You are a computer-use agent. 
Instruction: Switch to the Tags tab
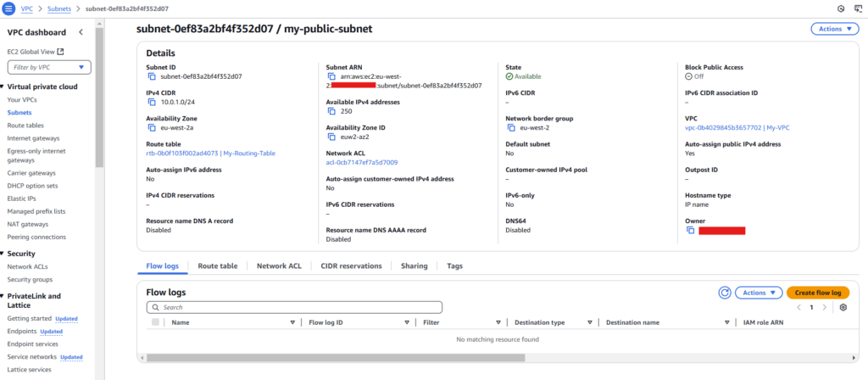point(454,265)
